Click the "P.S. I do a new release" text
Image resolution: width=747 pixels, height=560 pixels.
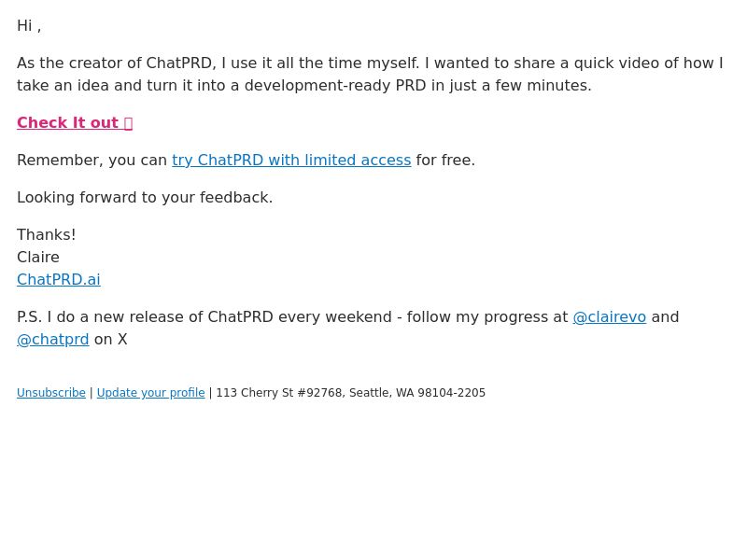coord(110,316)
